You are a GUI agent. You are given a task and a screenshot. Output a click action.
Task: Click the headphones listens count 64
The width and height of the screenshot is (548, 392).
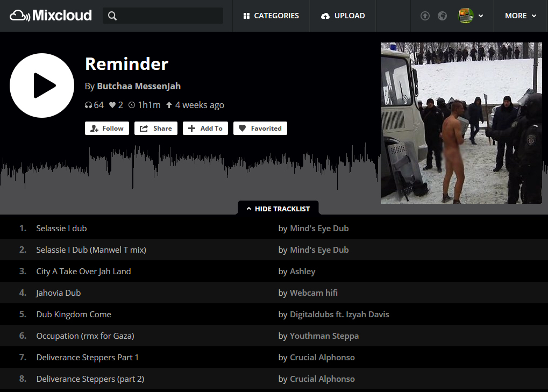point(94,105)
